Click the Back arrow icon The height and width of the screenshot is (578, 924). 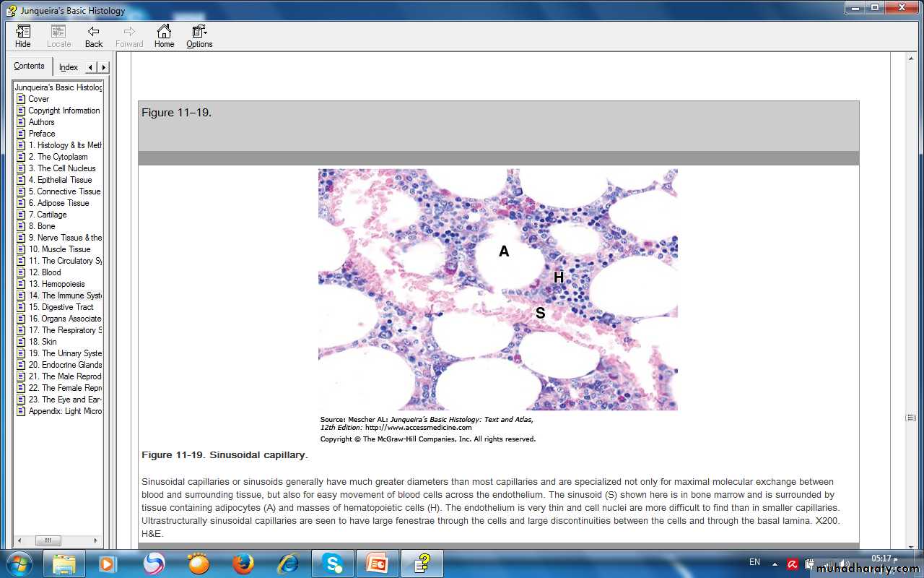94,32
